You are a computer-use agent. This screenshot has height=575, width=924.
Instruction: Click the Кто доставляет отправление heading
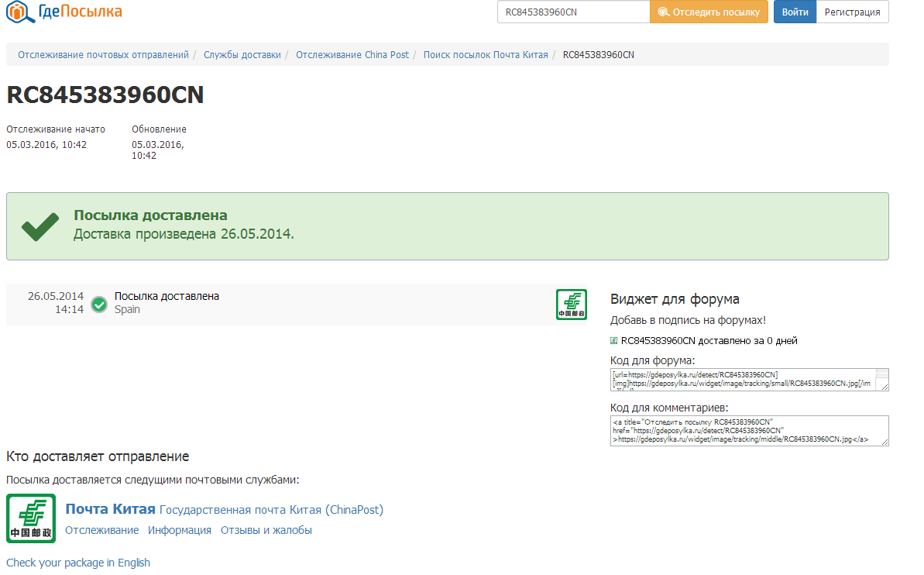click(x=98, y=456)
